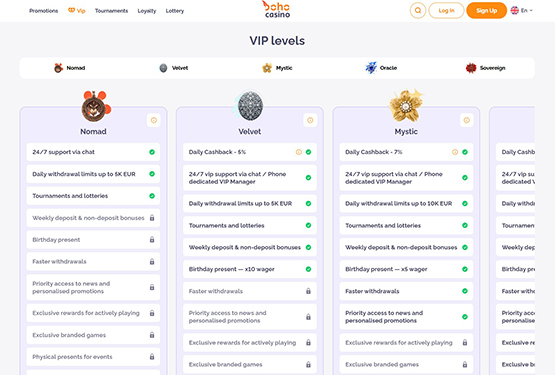Click the Mystic card info icon
The width and height of the screenshot is (555, 375).
tap(467, 120)
